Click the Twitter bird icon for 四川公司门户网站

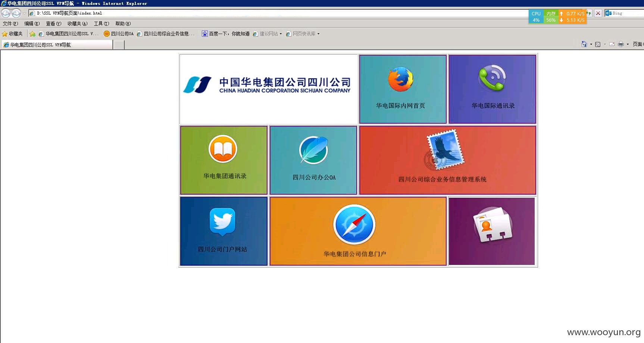pyautogui.click(x=222, y=222)
